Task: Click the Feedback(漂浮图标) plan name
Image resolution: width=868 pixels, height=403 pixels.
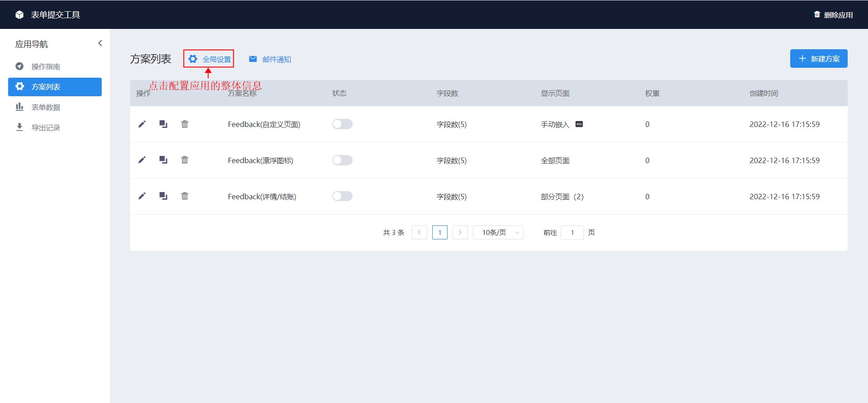Action: point(260,160)
